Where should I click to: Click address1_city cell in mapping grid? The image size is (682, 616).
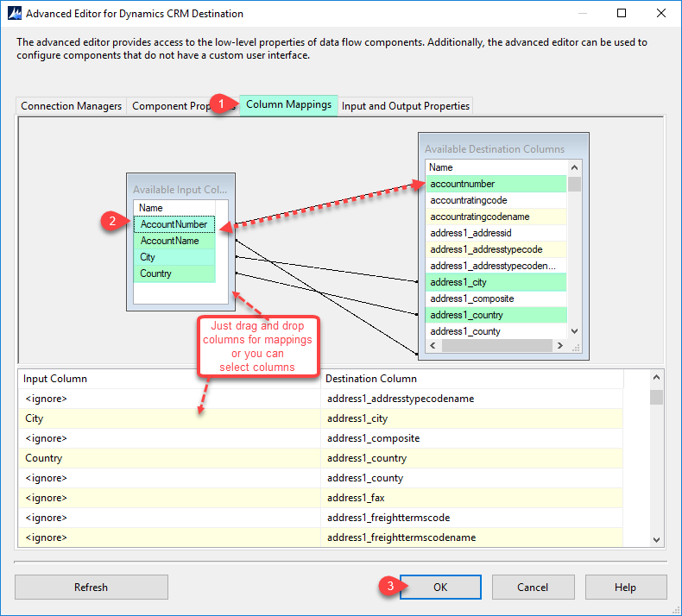472,418
